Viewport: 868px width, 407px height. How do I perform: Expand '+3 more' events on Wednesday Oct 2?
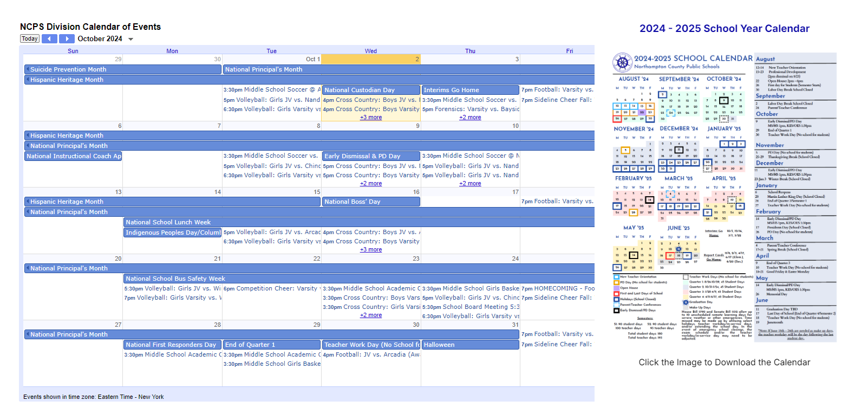tap(371, 117)
